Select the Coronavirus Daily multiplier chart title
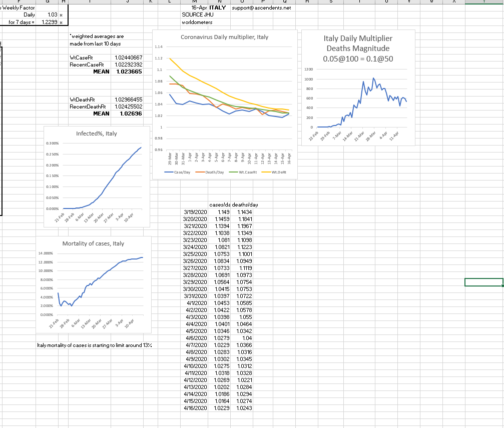Viewport: 504px width, 428px height. [225, 38]
